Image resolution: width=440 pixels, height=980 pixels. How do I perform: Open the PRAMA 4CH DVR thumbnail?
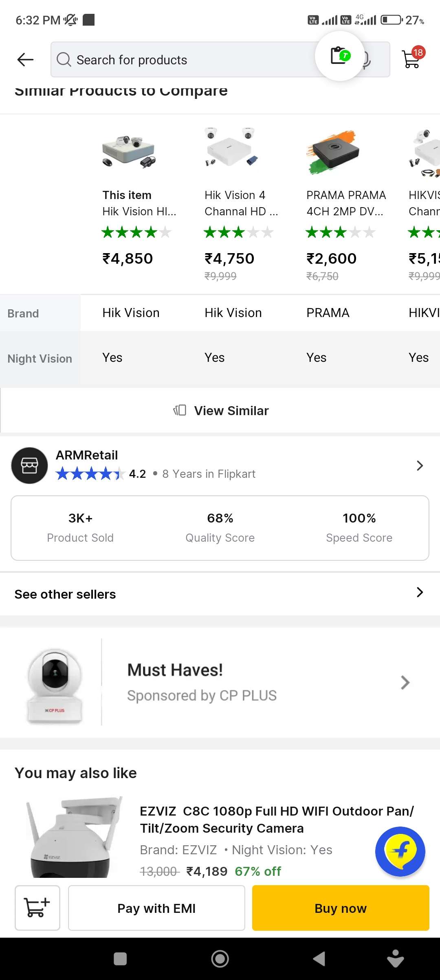tap(333, 152)
